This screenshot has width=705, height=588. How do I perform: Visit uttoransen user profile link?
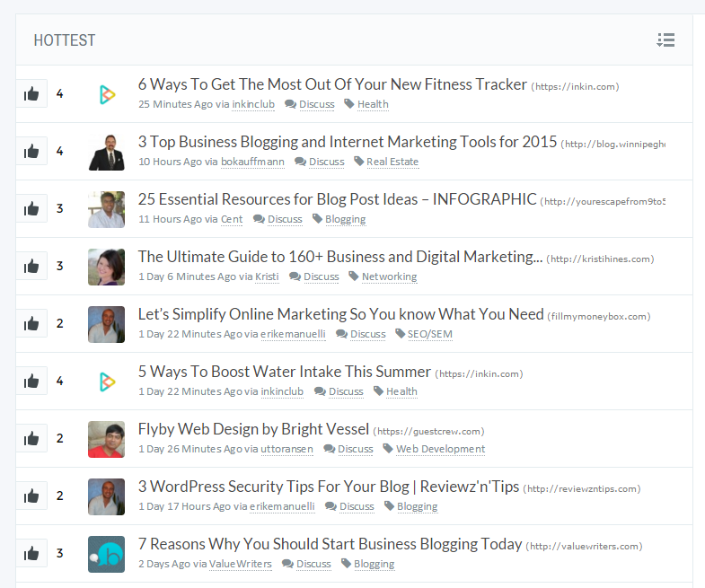pos(286,449)
